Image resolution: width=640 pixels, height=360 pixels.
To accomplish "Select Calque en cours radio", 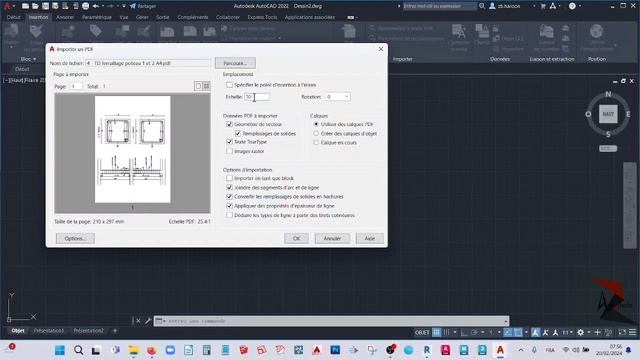I will (316, 142).
